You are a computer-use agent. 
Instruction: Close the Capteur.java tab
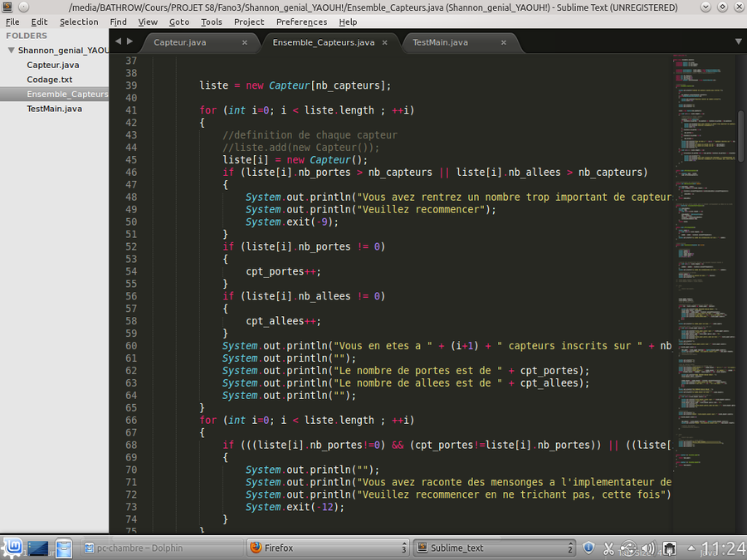(x=245, y=42)
